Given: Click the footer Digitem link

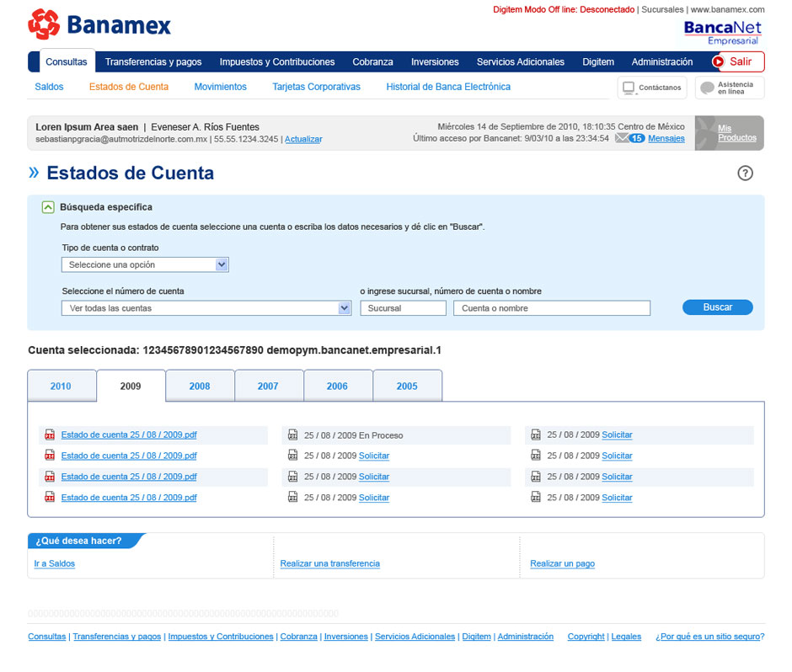Looking at the screenshot, I should click(x=476, y=637).
